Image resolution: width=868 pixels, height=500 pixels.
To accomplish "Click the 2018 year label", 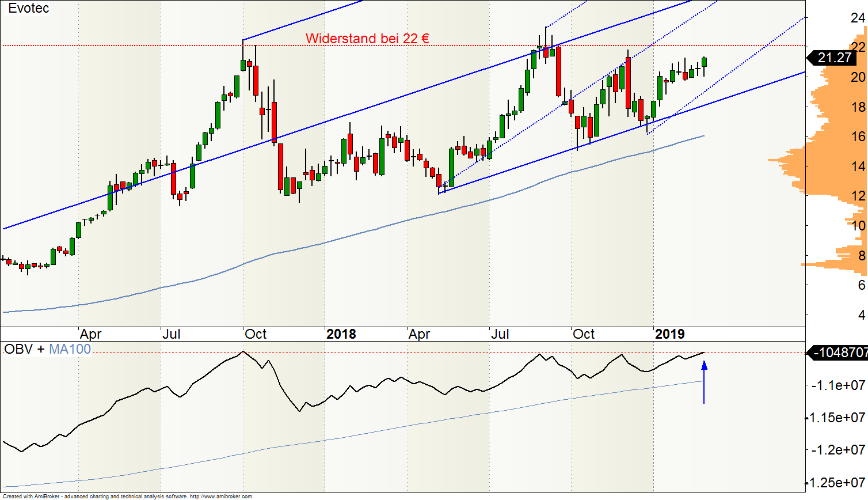I will (341, 334).
